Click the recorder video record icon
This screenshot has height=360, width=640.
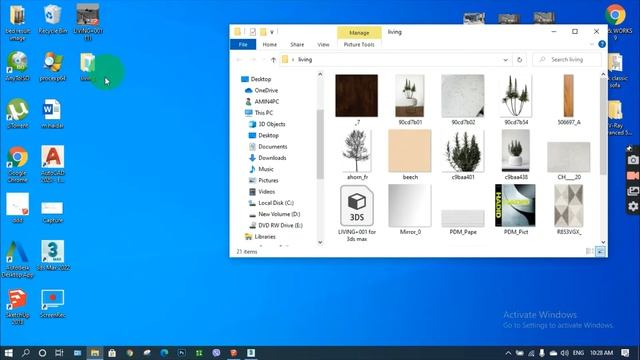coord(633,176)
